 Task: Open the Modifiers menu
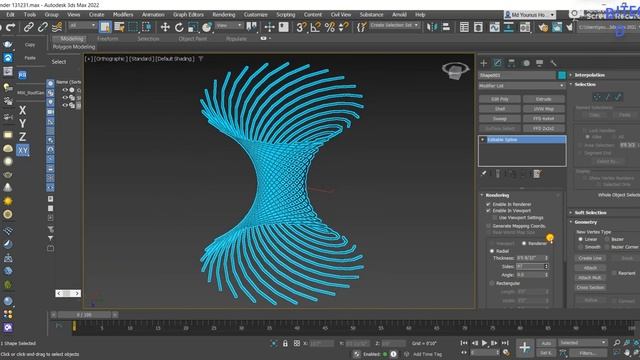coord(123,15)
